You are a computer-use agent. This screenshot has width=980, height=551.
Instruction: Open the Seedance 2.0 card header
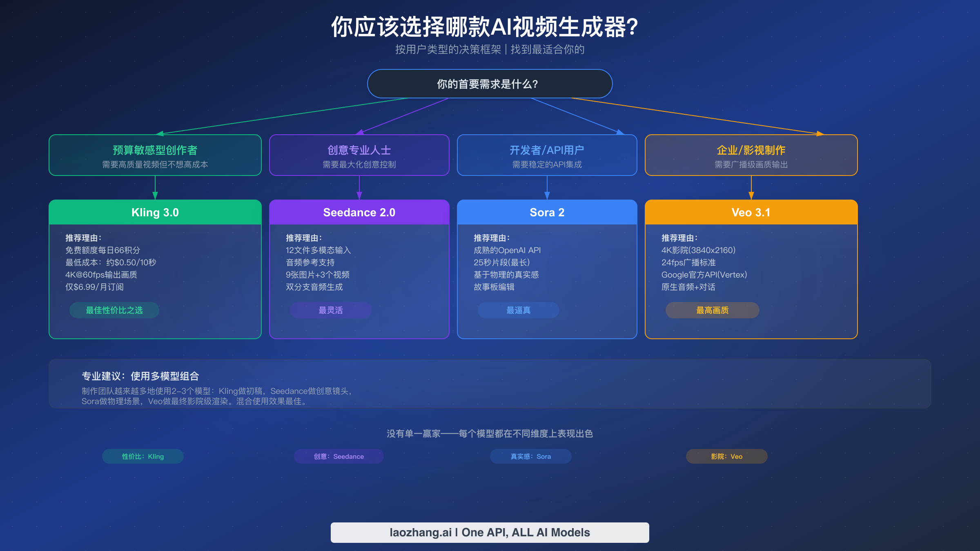[359, 212]
